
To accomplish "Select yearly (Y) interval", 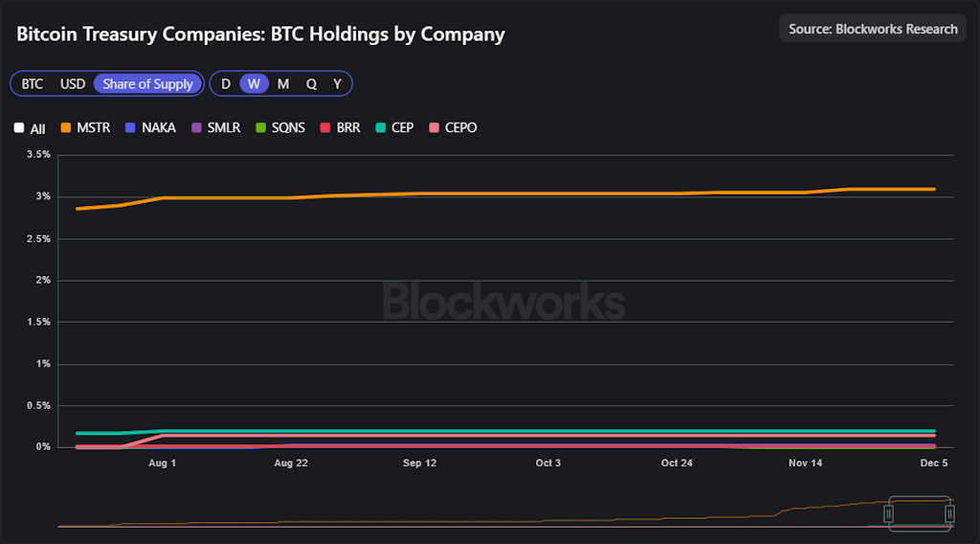I will (337, 84).
